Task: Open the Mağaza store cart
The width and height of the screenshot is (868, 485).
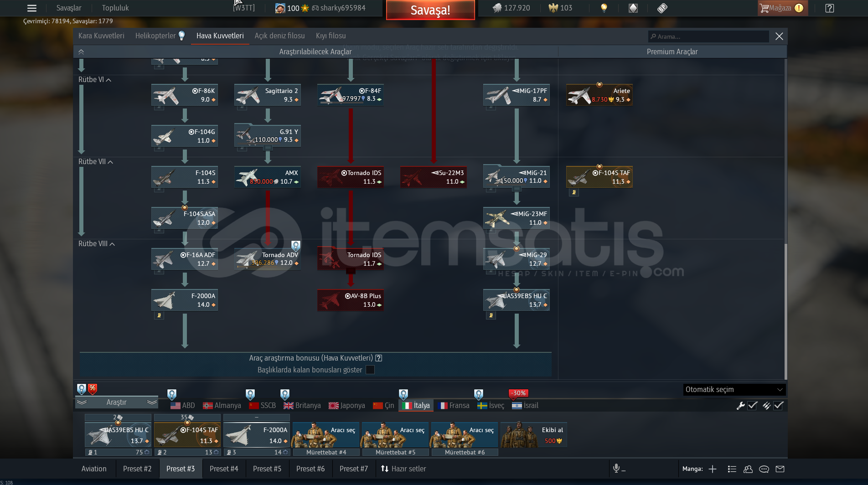Action: (x=782, y=8)
